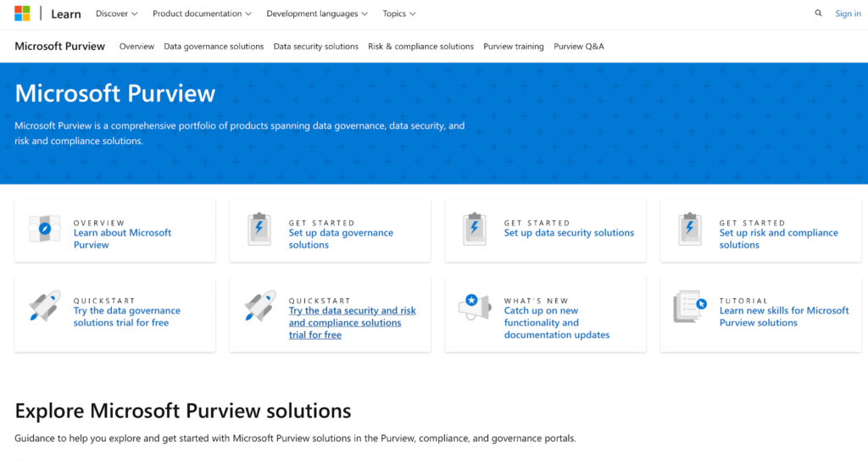The height and width of the screenshot is (461, 868).
Task: Open Learn new skills for Purview solutions link
Action: pos(784,317)
